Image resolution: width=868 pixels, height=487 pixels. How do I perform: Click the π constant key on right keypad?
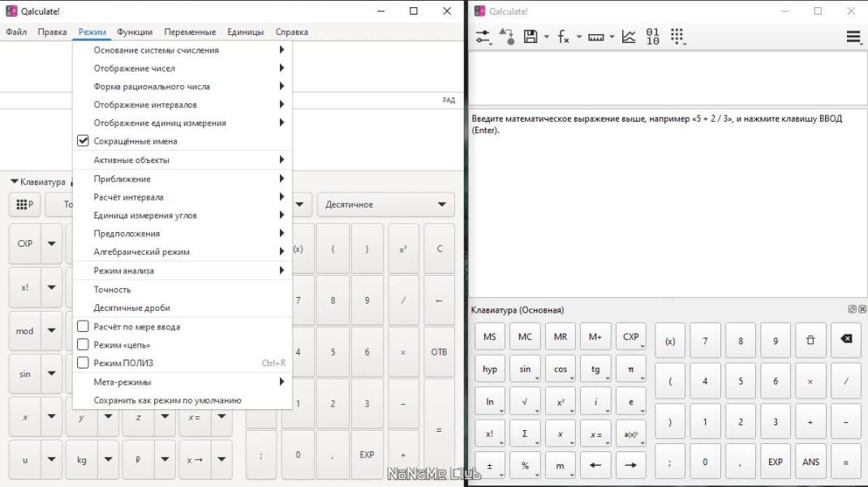[630, 369]
